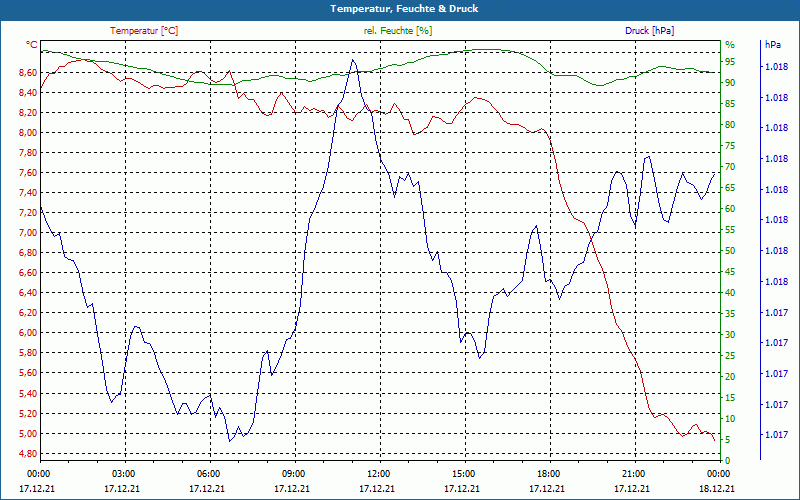Click the "18:00" time axis label
The image size is (800, 500).
click(x=548, y=474)
